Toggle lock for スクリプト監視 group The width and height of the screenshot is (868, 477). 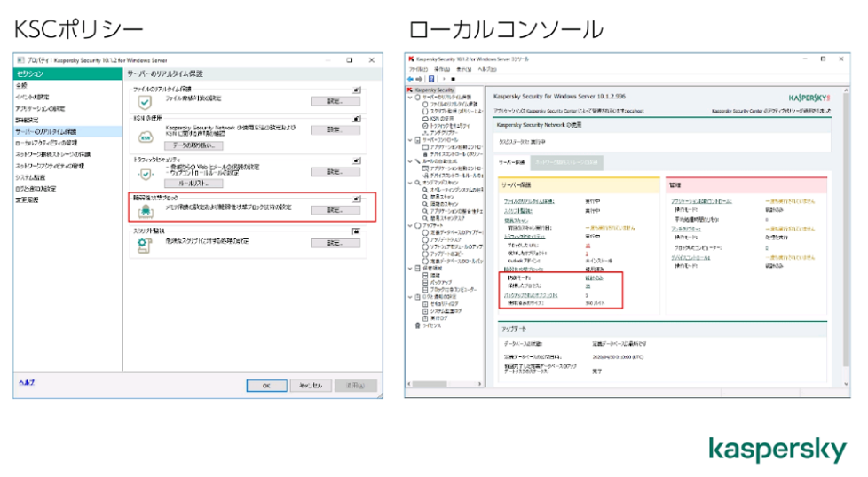pos(357,231)
